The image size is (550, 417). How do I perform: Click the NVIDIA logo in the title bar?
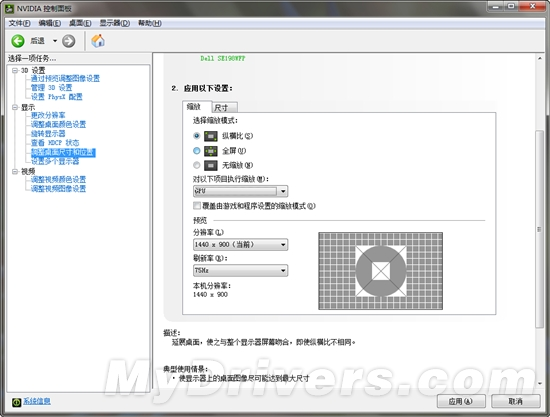click(9, 8)
